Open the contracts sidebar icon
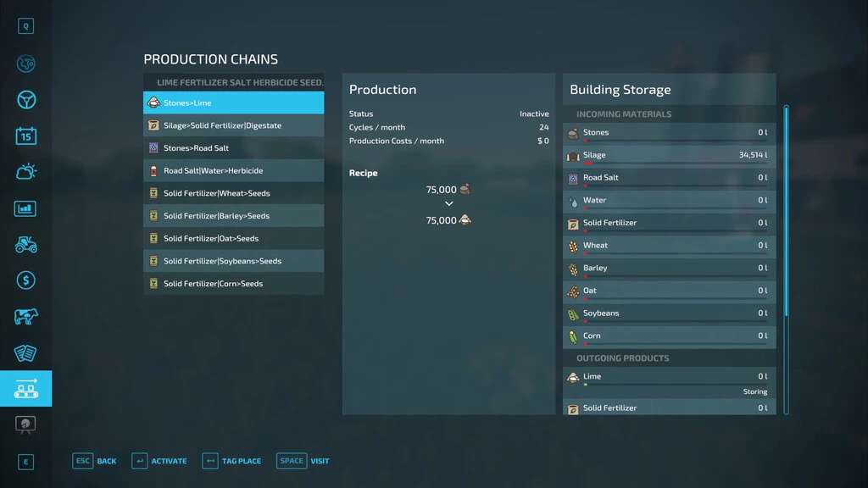This screenshot has width=868, height=488. [25, 352]
